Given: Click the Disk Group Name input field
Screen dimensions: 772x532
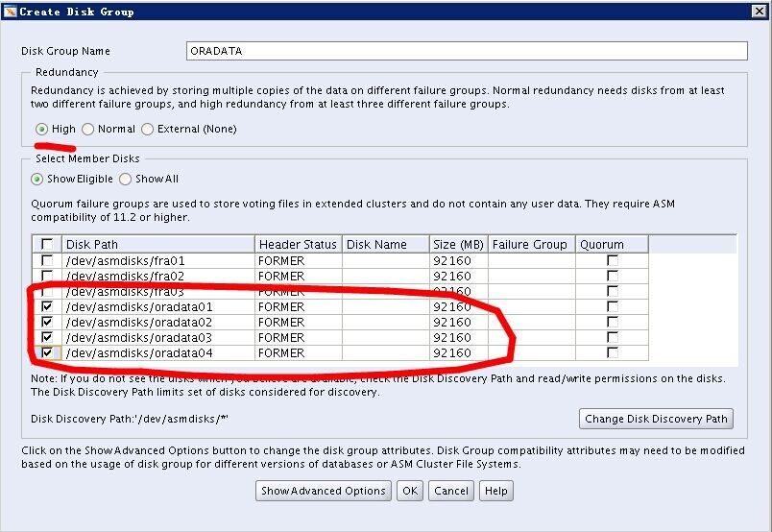Looking at the screenshot, I should [x=466, y=51].
